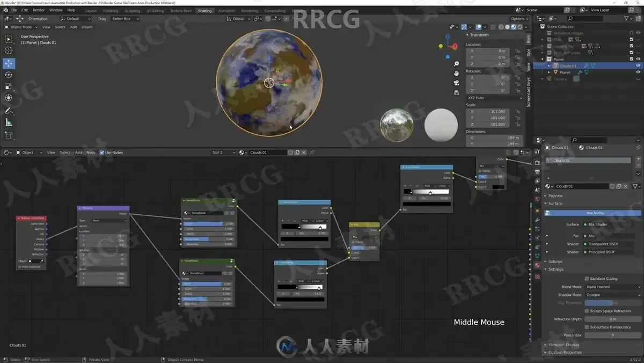Screen dimensions: 644x363
Task: Open the Blend Mode Alpha Hashed dropdown
Action: click(612, 287)
